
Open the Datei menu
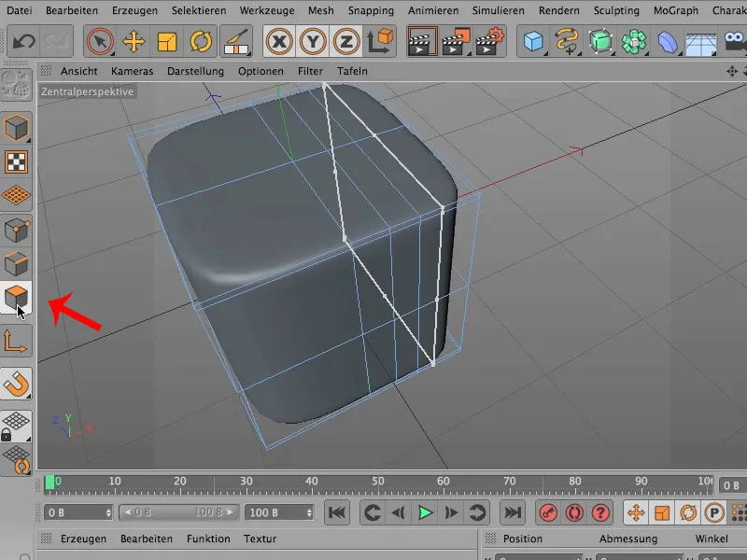click(x=20, y=10)
